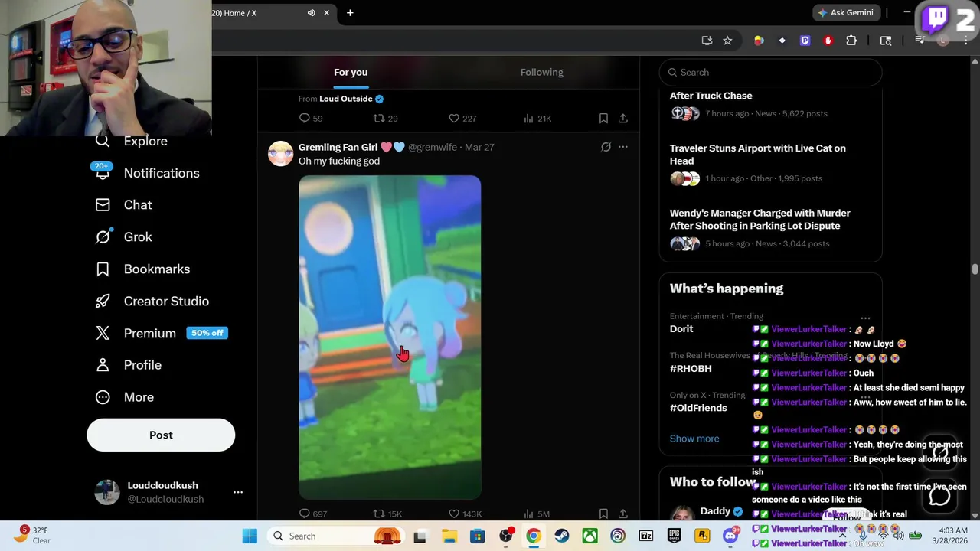
Task: View analytics for the 5M views post
Action: (x=536, y=514)
